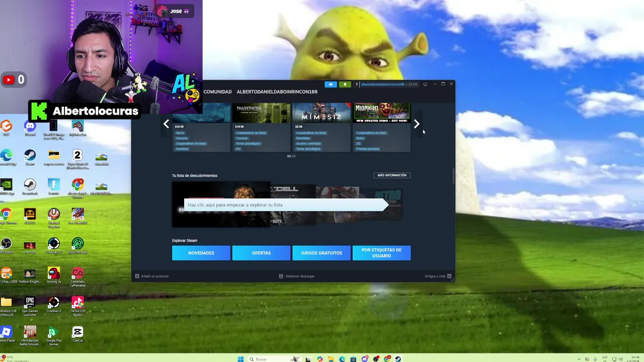Open the ALBERTODANIELDABOINRINCON188 profile menu

277,92
